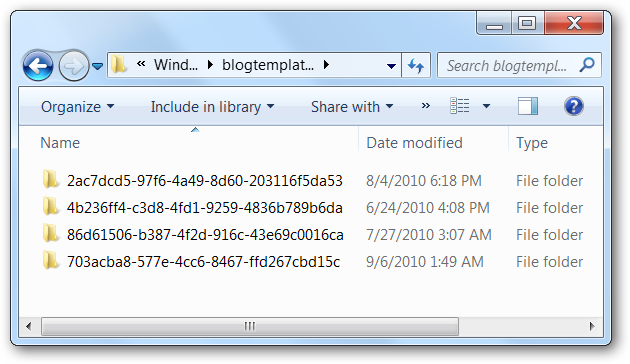Click the refresh icon beside address bar
The width and height of the screenshot is (630, 364).
click(x=416, y=65)
